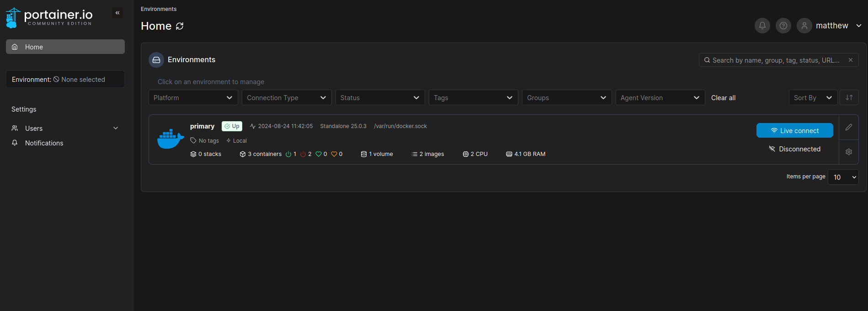
Task: Click the CPU chip icon
Action: pos(466,154)
